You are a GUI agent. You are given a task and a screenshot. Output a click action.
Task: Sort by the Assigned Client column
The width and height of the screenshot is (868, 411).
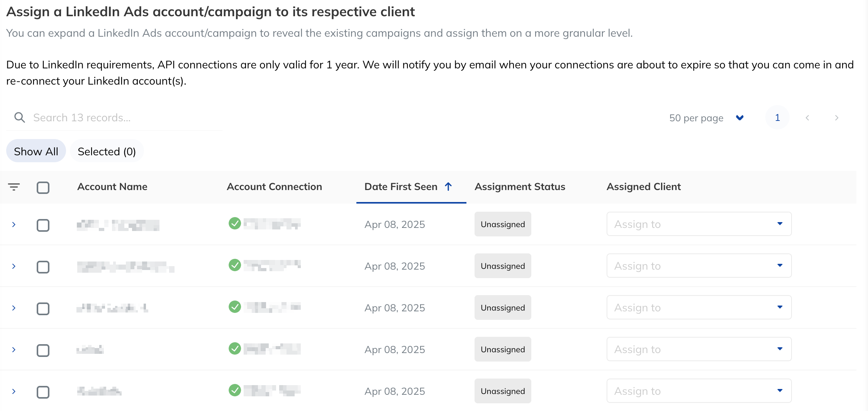click(x=644, y=187)
